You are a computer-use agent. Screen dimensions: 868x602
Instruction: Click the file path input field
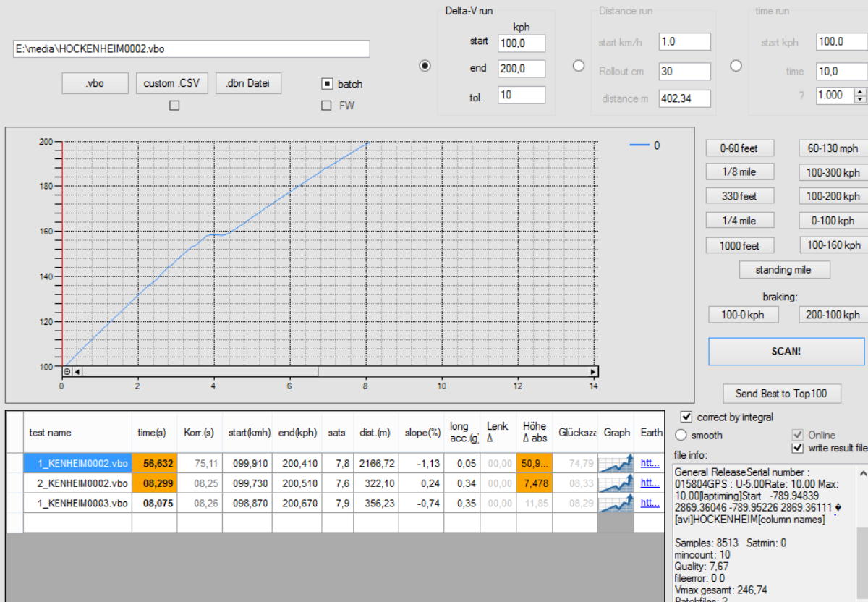[x=192, y=49]
